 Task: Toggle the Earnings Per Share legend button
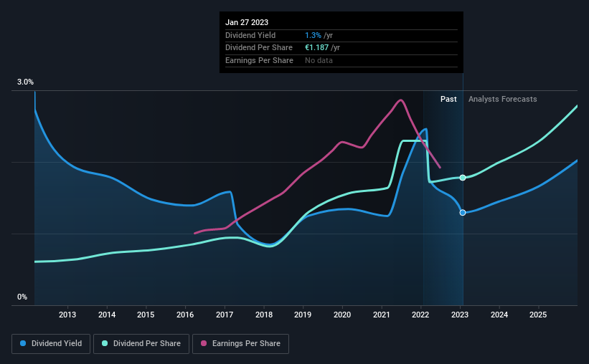[x=240, y=344]
